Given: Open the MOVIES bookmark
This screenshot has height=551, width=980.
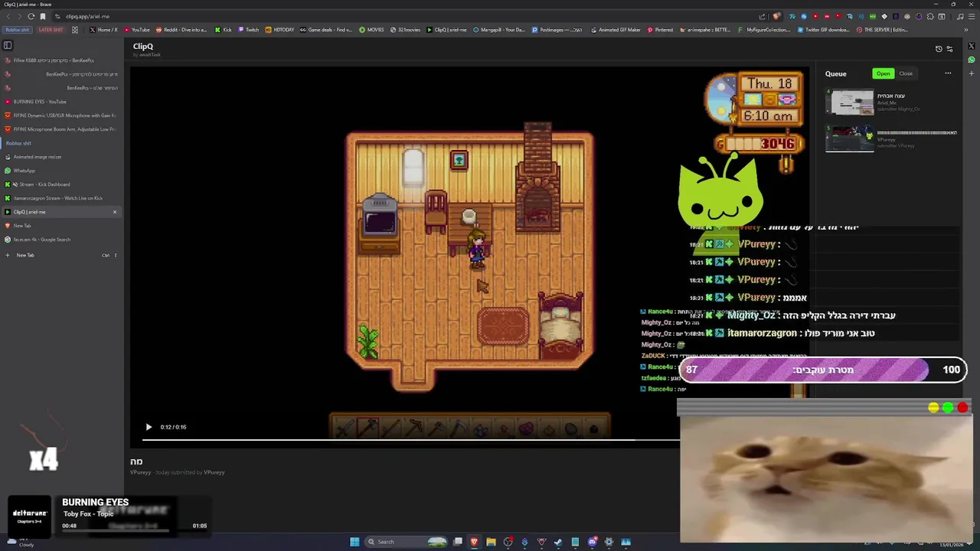Looking at the screenshot, I should (x=371, y=30).
